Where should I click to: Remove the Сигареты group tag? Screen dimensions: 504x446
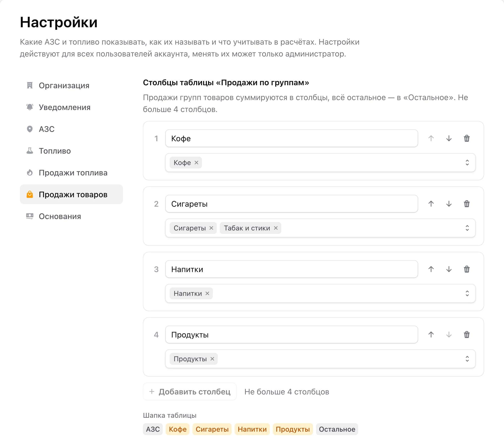(x=211, y=228)
